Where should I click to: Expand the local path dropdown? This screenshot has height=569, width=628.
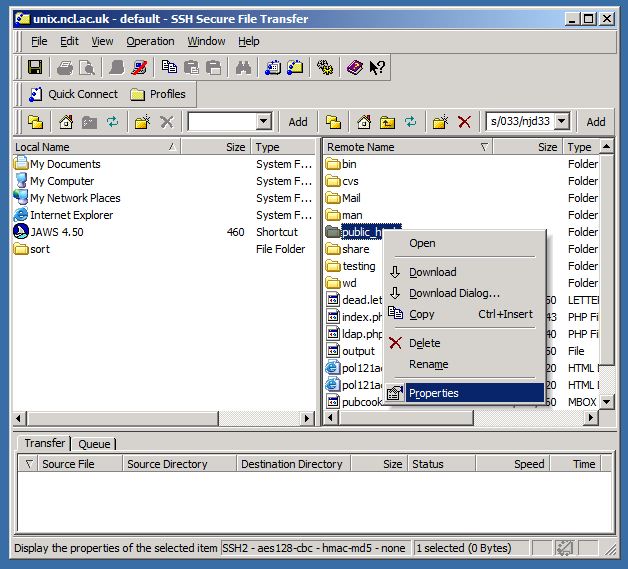[264, 122]
